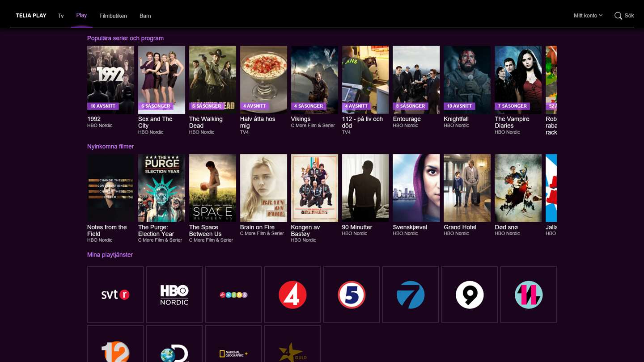Click the search magnifier icon
The image size is (644, 362).
click(x=618, y=16)
